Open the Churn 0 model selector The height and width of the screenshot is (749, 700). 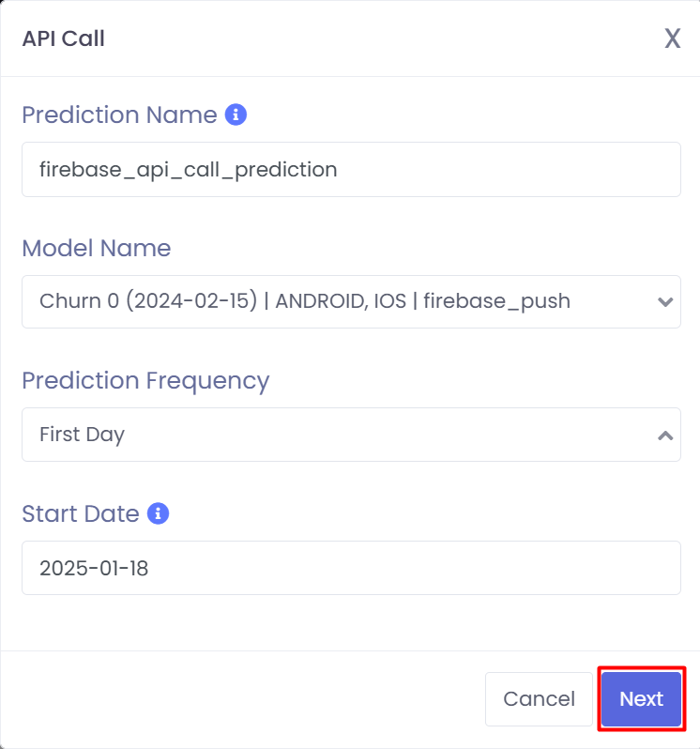(x=352, y=301)
